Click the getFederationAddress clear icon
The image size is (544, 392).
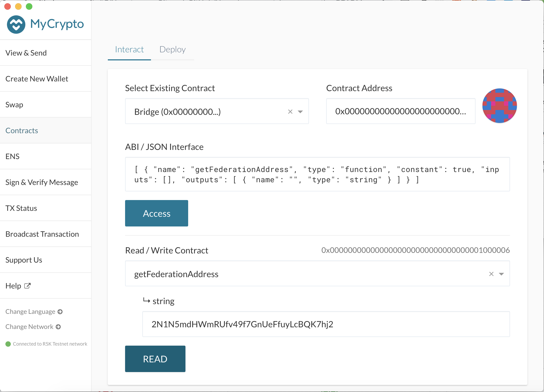click(491, 274)
